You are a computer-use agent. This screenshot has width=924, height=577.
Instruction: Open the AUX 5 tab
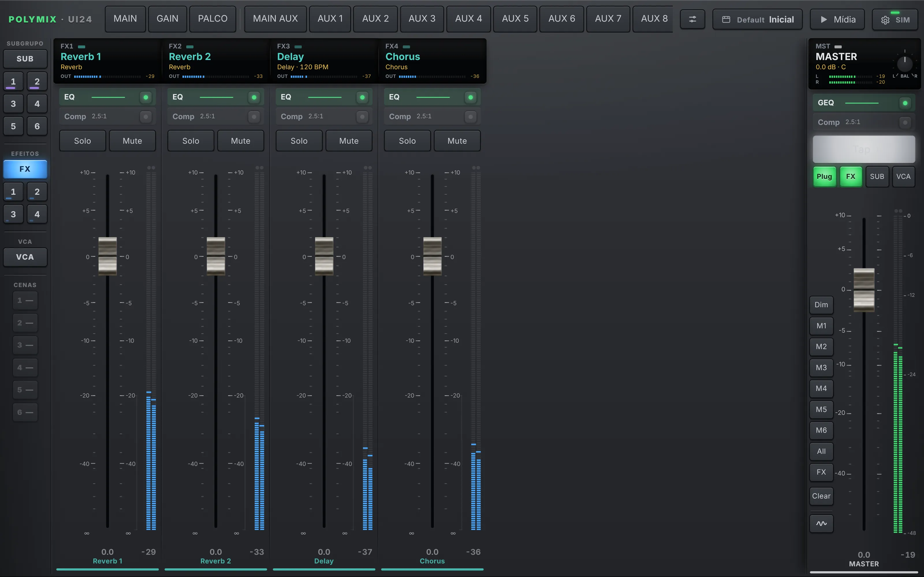tap(515, 19)
